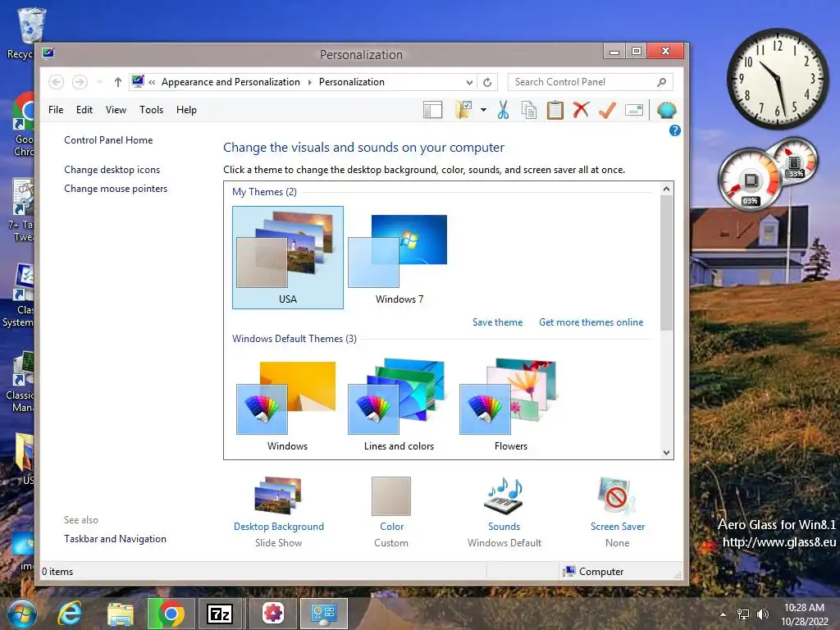
Task: Select the Windows 7 theme
Action: pyautogui.click(x=399, y=258)
